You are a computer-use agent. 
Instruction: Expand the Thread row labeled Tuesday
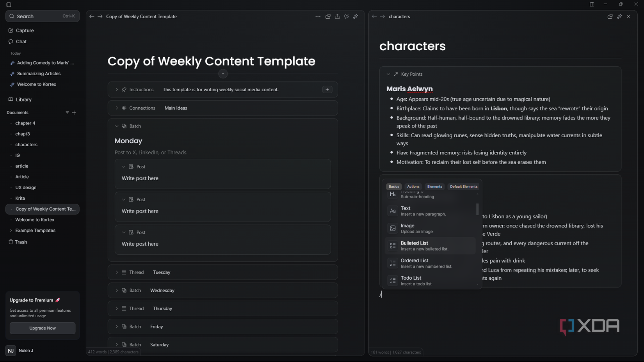coord(116,272)
